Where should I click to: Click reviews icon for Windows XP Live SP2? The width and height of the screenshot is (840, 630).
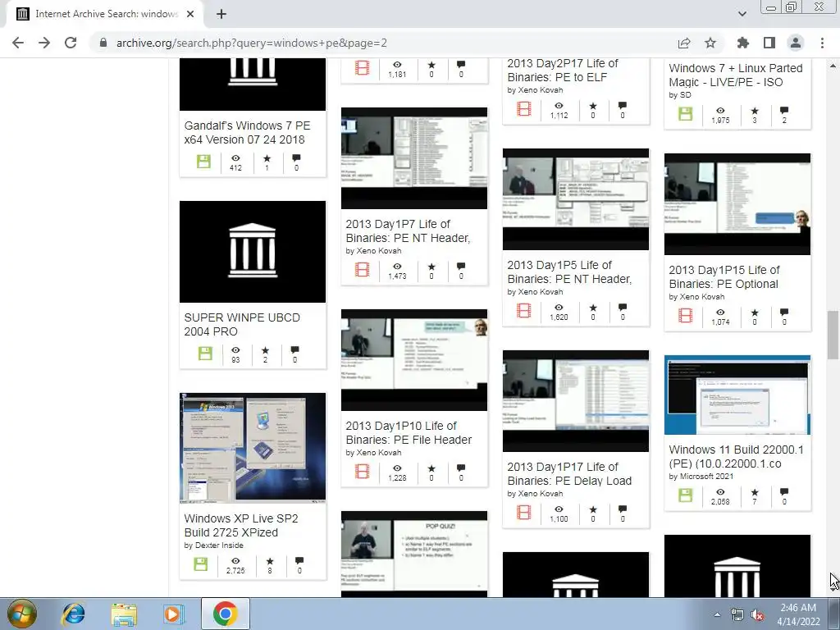click(299, 560)
